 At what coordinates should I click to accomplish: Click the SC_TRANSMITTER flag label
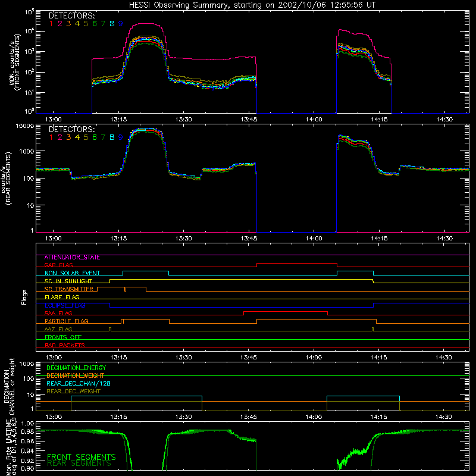(69, 289)
